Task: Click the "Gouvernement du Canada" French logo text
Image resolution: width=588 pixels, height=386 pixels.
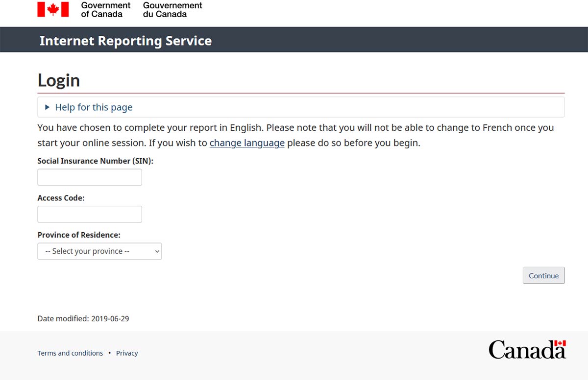Action: coord(171,9)
